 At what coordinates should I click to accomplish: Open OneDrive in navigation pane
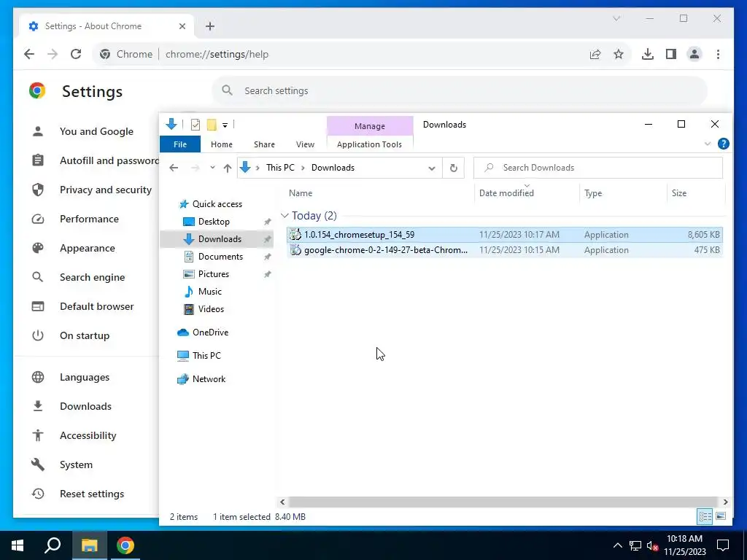pyautogui.click(x=210, y=332)
